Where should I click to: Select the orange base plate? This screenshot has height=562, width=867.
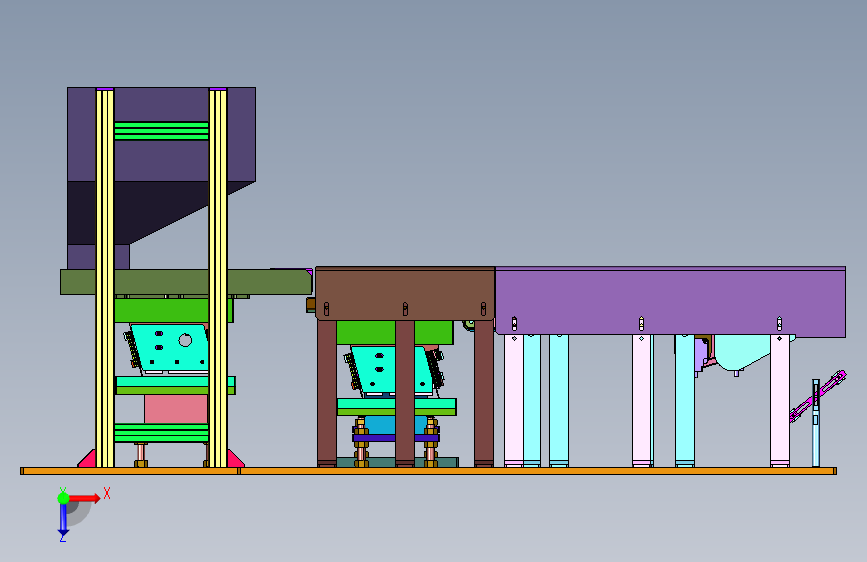pyautogui.click(x=429, y=471)
